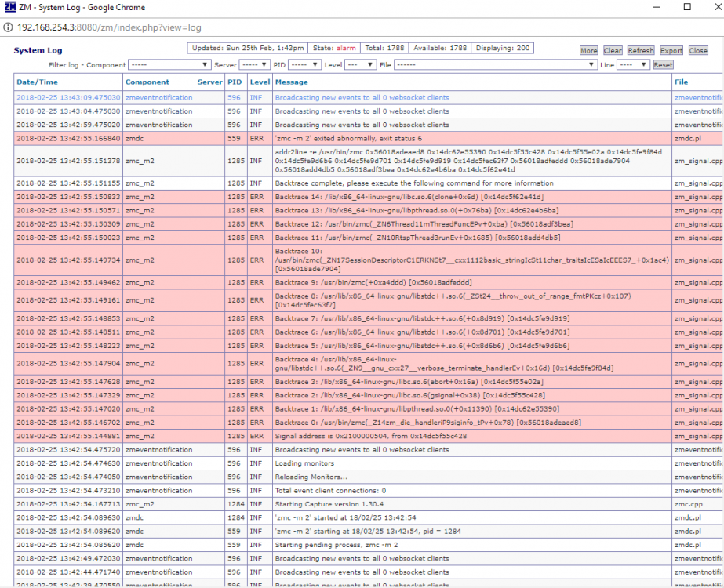The width and height of the screenshot is (724, 588).
Task: Click the 'State: alarm' status box
Action: pyautogui.click(x=334, y=48)
